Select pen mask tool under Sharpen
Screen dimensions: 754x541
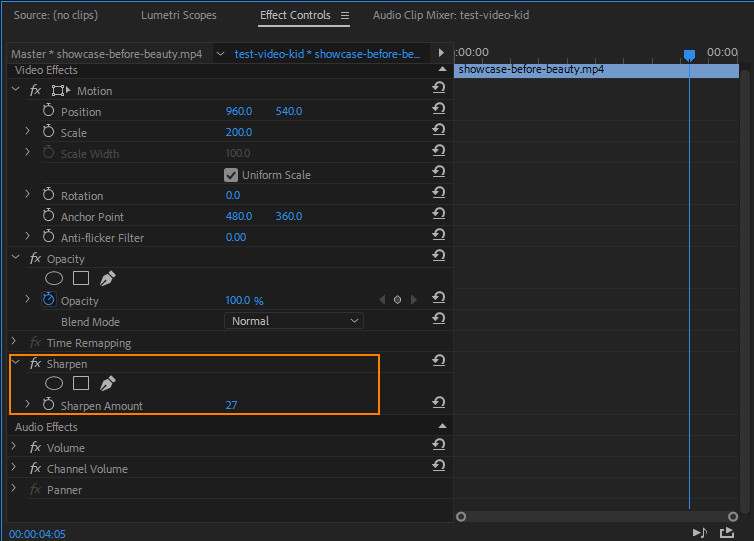click(x=107, y=383)
